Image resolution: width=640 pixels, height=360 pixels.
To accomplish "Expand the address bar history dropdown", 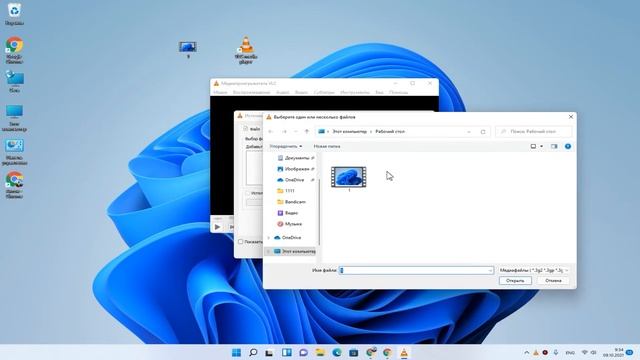I will 469,131.
